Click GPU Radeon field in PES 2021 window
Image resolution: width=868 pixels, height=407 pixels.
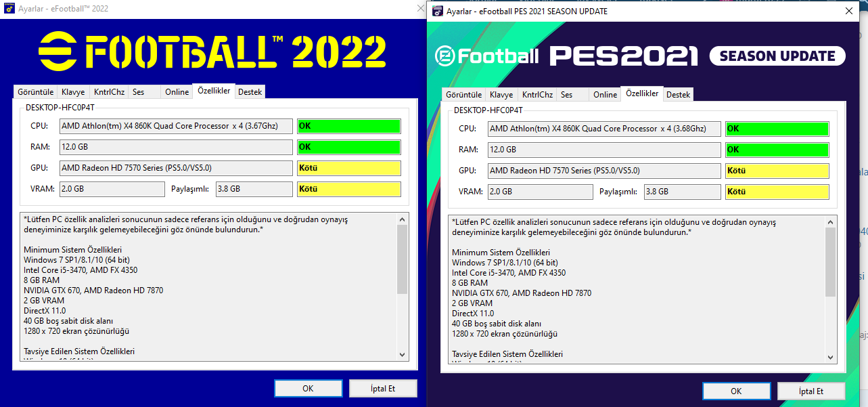click(604, 171)
